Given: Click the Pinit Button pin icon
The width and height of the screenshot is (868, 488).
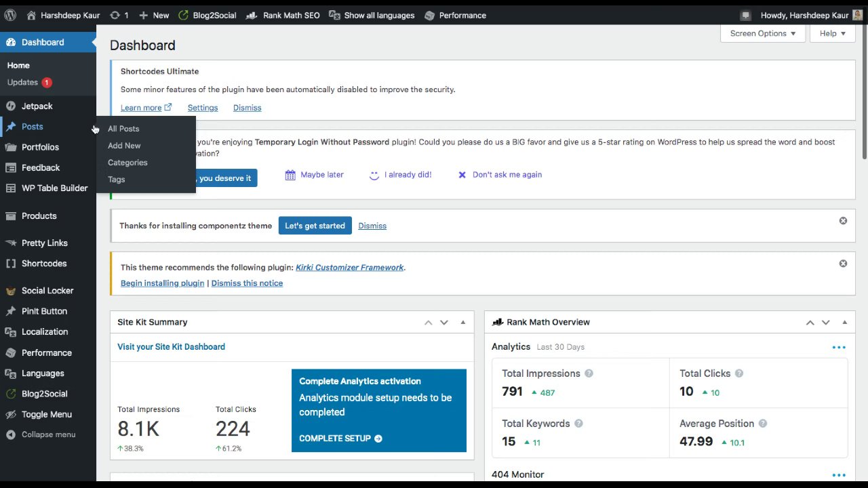Looking at the screenshot, I should click(11, 311).
